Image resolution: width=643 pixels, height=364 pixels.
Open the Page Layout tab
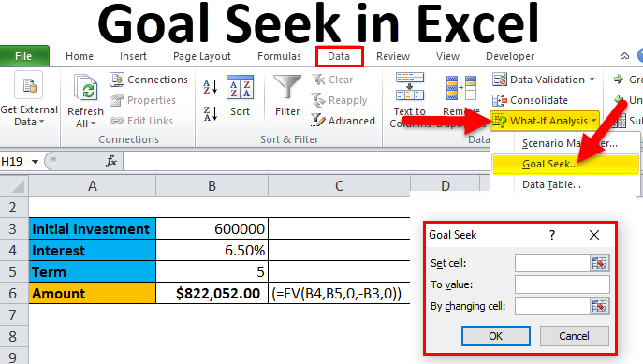pyautogui.click(x=202, y=56)
